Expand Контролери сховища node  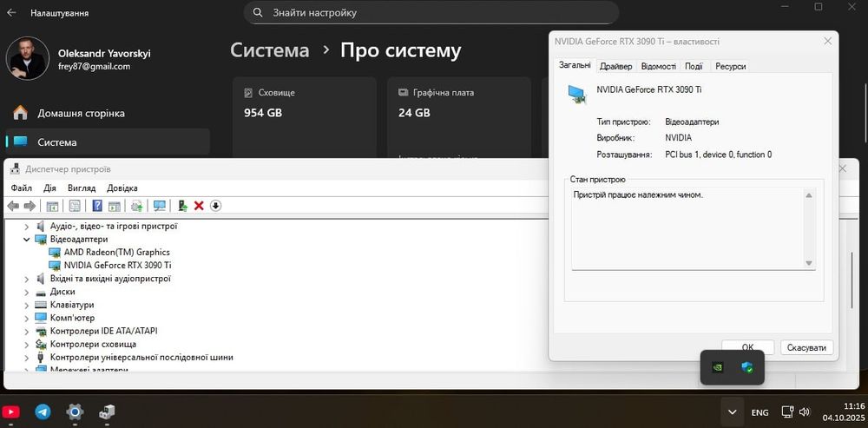pos(27,345)
